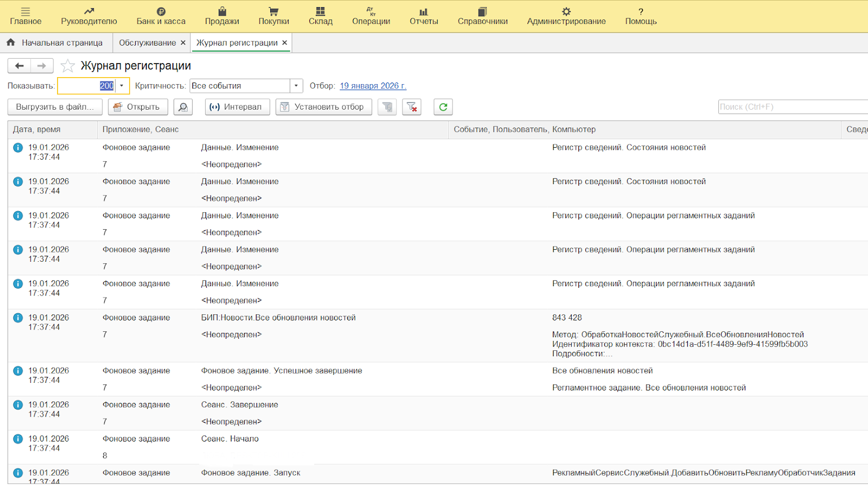
Task: Close the Обслуживание tab
Action: point(183,42)
